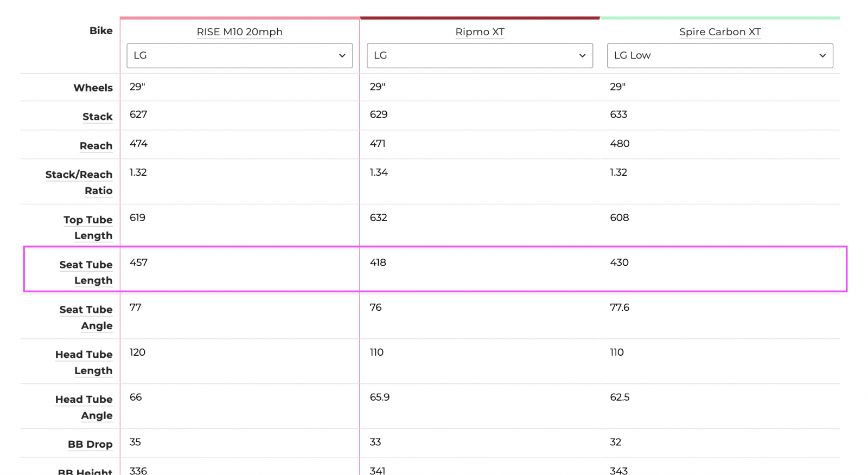
Task: Select the BB drop value 35
Action: point(135,442)
